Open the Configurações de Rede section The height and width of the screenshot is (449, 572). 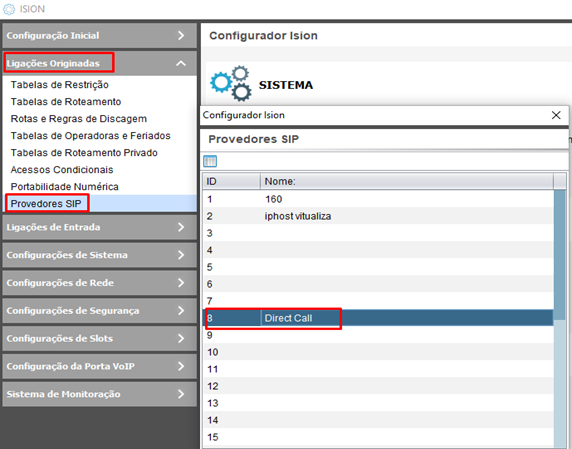[100, 283]
